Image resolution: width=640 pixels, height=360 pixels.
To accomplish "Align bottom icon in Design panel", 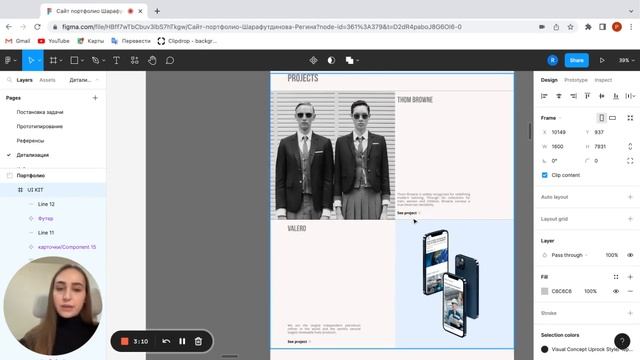I will click(x=616, y=96).
